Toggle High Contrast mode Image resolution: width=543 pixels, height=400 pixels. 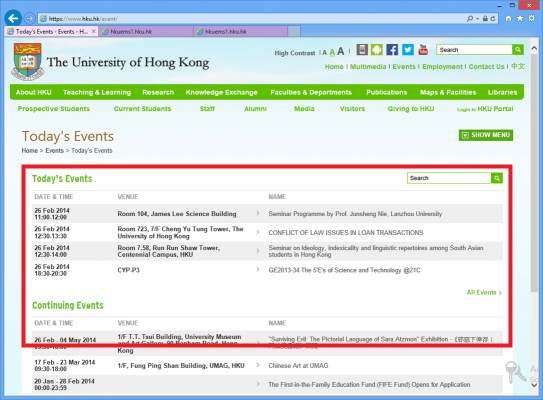295,53
